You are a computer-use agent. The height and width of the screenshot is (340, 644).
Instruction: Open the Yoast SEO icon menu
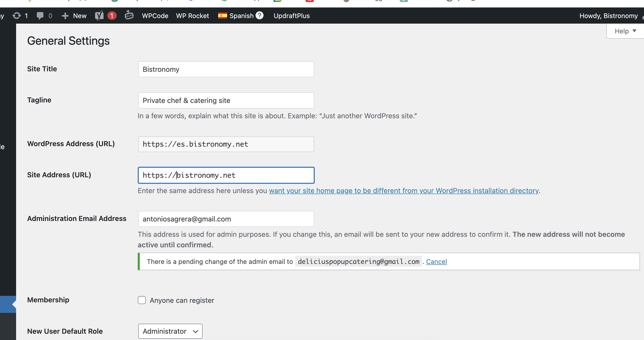pos(99,16)
